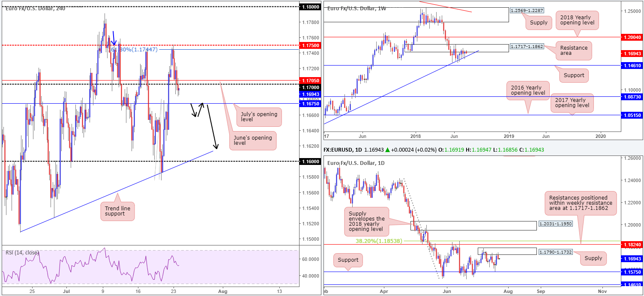Click the 1.05150 price tag on the weekly chart
This screenshot has height=296, width=644.
(633, 115)
